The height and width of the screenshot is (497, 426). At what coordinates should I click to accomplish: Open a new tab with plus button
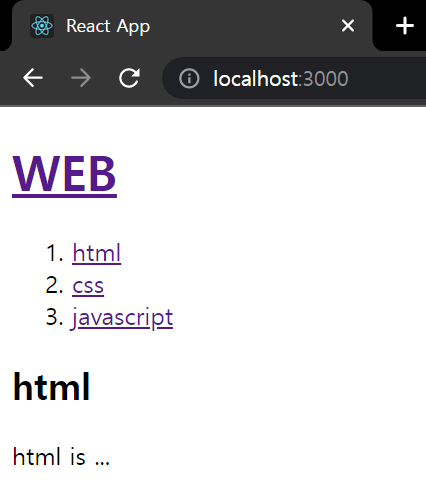click(x=404, y=26)
